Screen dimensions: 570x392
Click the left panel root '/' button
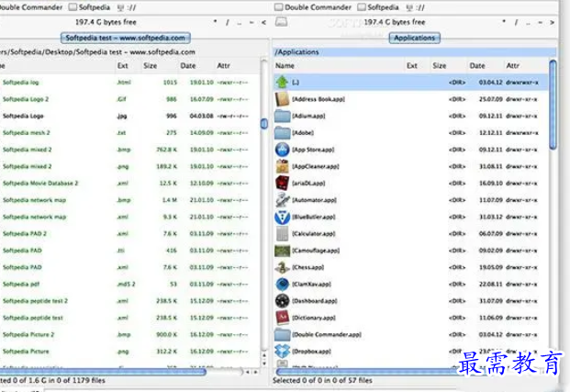228,23
